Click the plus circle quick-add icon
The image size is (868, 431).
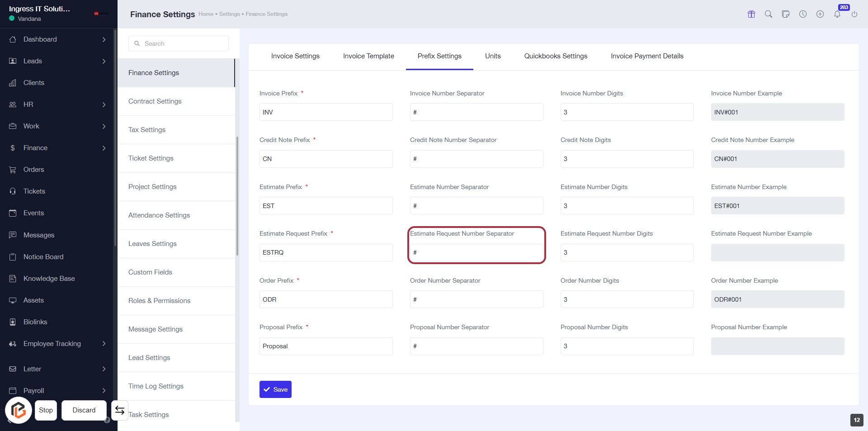click(820, 14)
